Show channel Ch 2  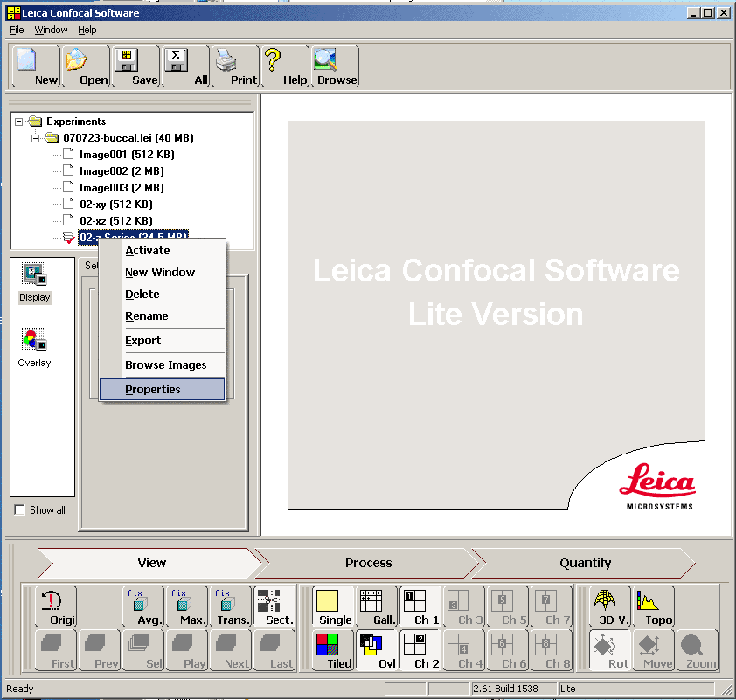[420, 650]
